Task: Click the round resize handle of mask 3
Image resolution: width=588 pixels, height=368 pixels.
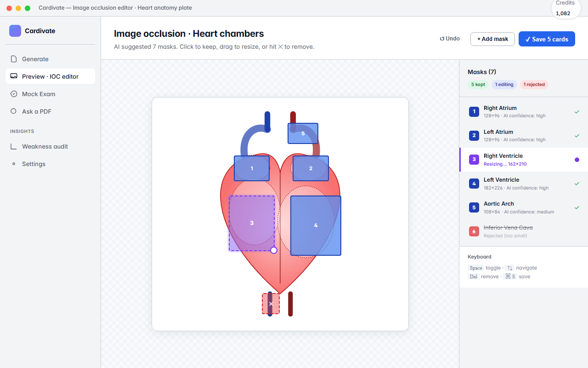Action: point(274,250)
